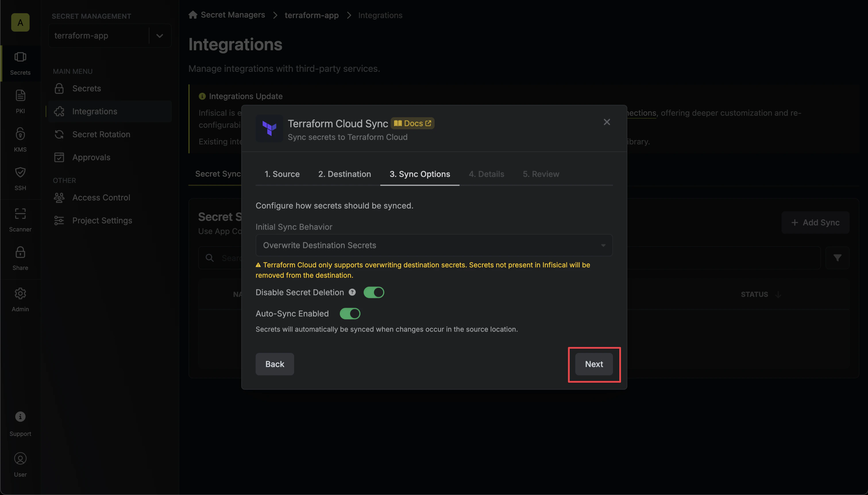Open Approvals in the main menu
Viewport: 868px width, 495px height.
click(110, 157)
